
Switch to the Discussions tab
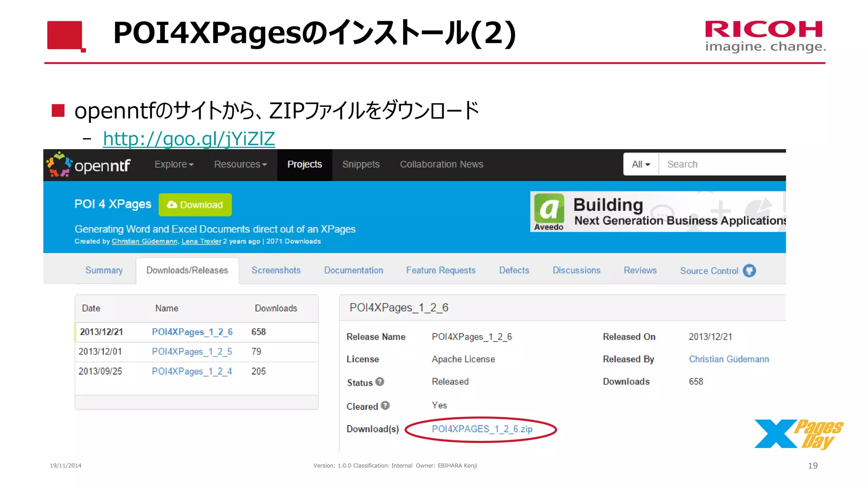click(x=576, y=270)
